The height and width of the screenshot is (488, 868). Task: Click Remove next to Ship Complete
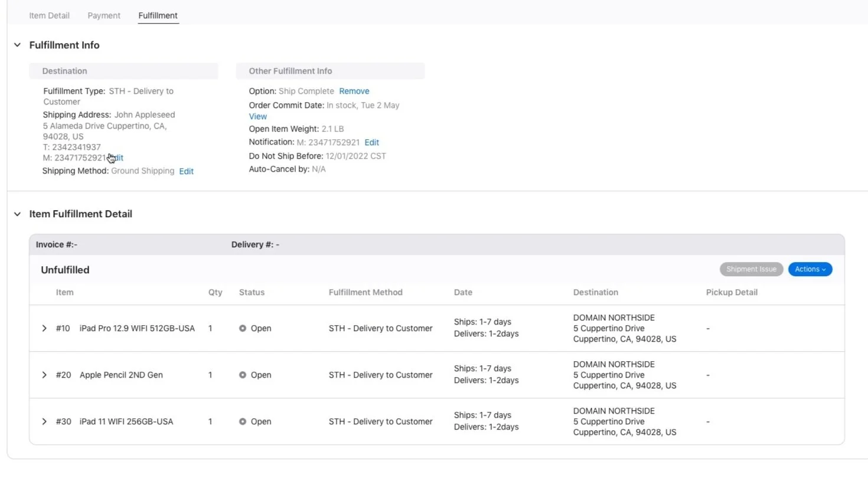[354, 91]
